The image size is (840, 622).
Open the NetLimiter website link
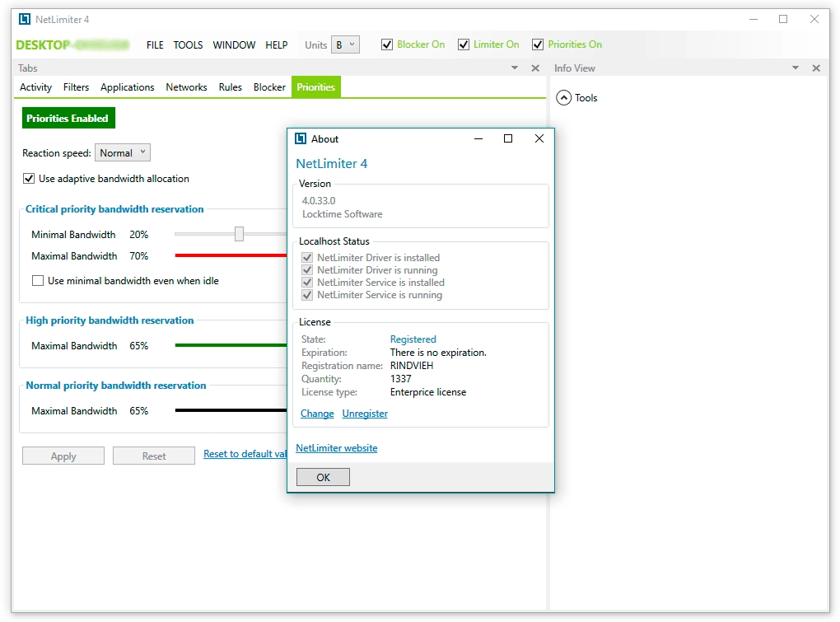[x=337, y=448]
